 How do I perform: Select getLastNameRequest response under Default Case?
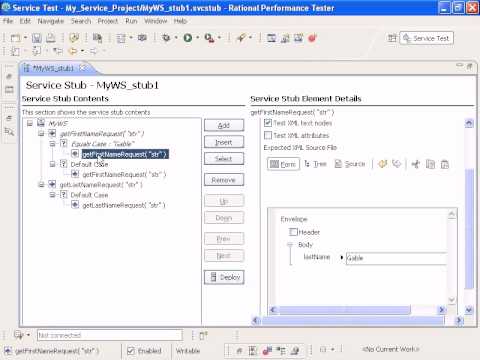(124, 205)
